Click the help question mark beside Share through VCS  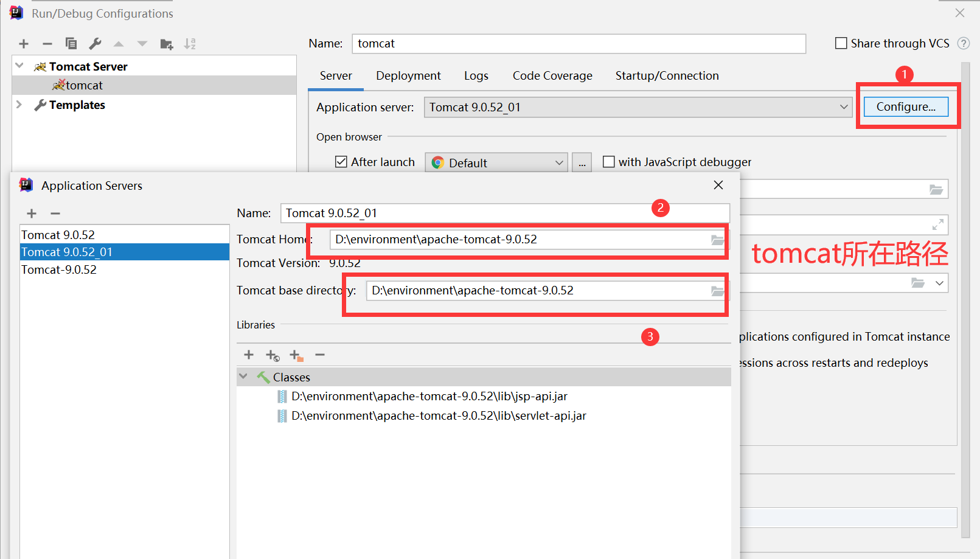coord(964,43)
